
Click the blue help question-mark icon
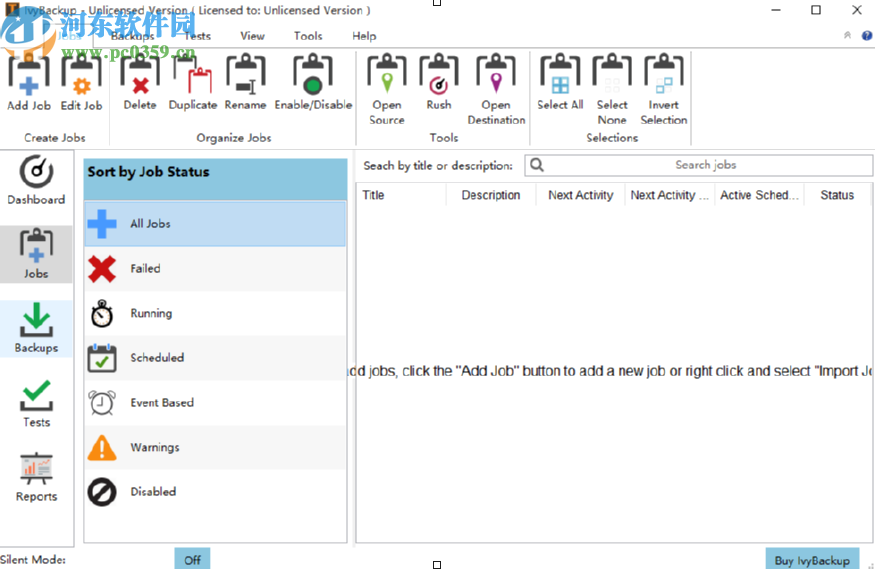(x=867, y=36)
